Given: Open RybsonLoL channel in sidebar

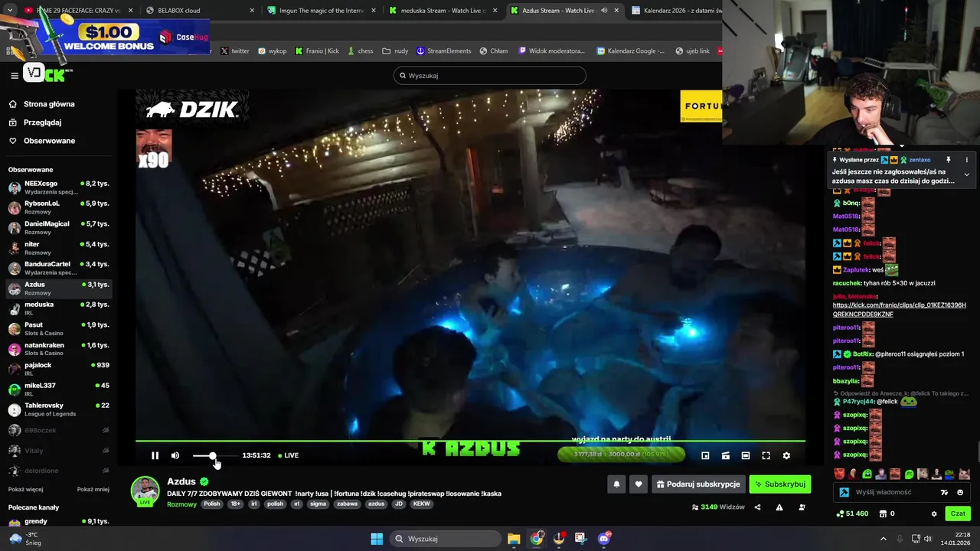Looking at the screenshot, I should click(x=59, y=207).
